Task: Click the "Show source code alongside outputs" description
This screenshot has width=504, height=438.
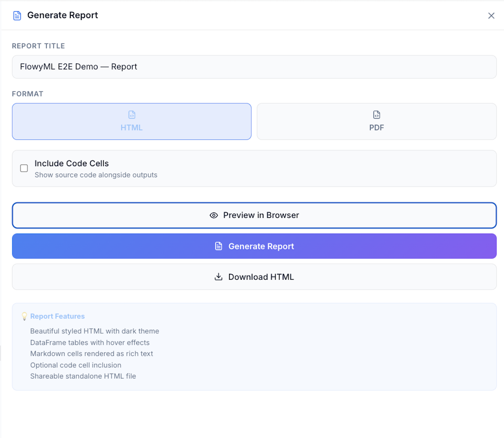Action: (x=96, y=175)
